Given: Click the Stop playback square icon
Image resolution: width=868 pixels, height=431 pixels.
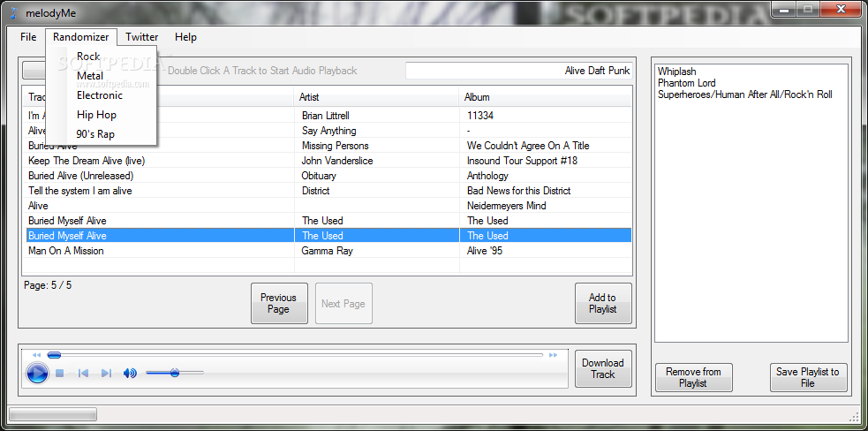Looking at the screenshot, I should click(60, 374).
